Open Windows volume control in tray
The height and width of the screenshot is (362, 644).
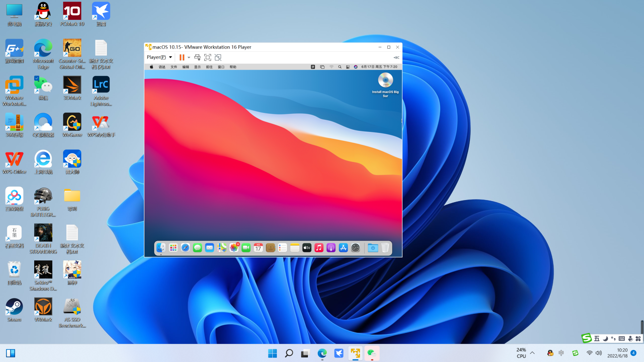pyautogui.click(x=599, y=353)
